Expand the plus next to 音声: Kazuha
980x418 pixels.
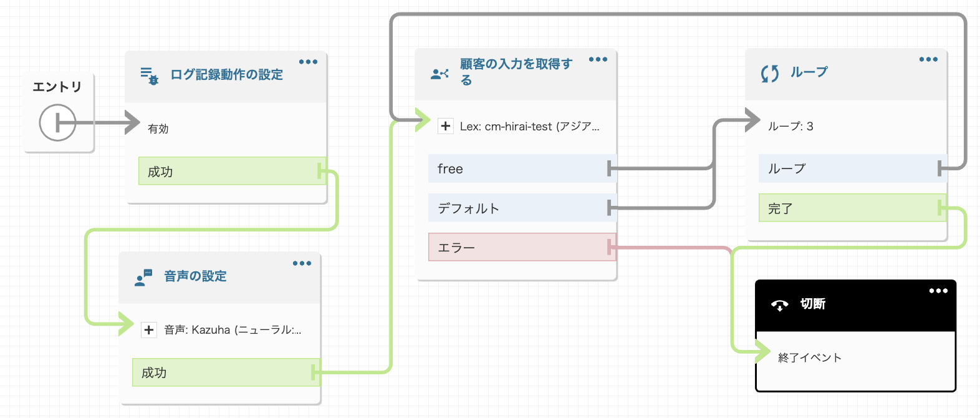148,329
